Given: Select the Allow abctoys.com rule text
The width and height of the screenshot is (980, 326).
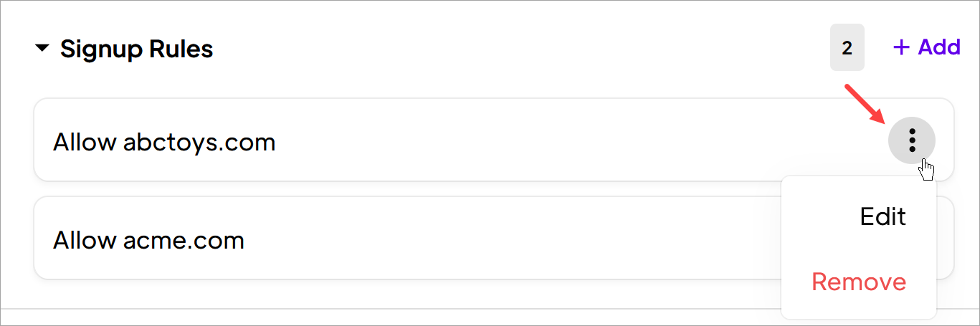Looking at the screenshot, I should pyautogui.click(x=164, y=142).
